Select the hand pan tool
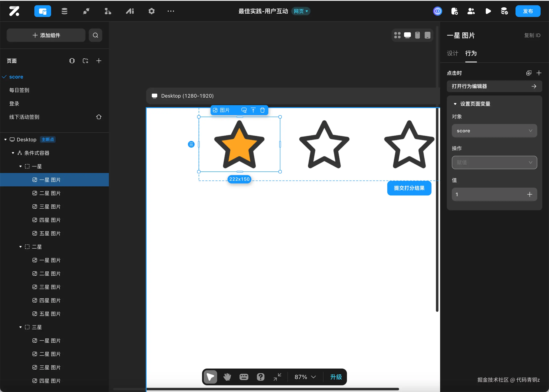Image resolution: width=549 pixels, height=392 pixels. pyautogui.click(x=227, y=377)
